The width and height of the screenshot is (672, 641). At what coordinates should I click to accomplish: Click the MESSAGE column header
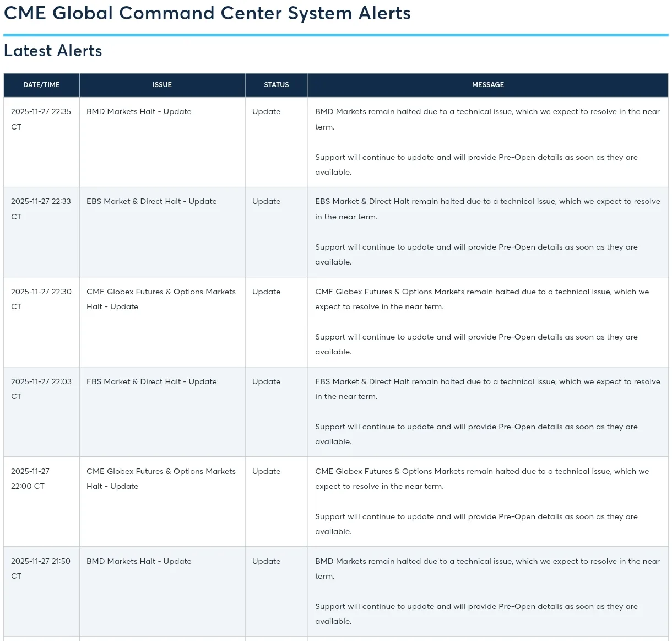[487, 85]
